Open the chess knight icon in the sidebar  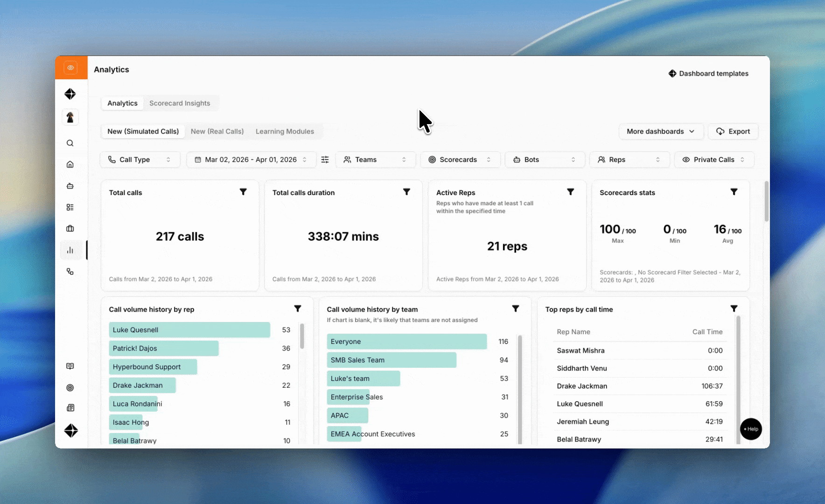tap(70, 117)
